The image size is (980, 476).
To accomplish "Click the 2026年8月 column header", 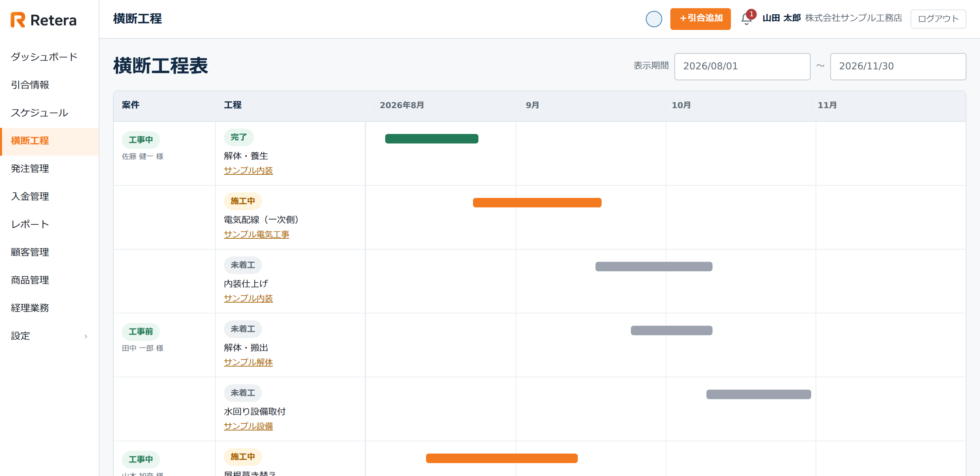I will point(402,105).
